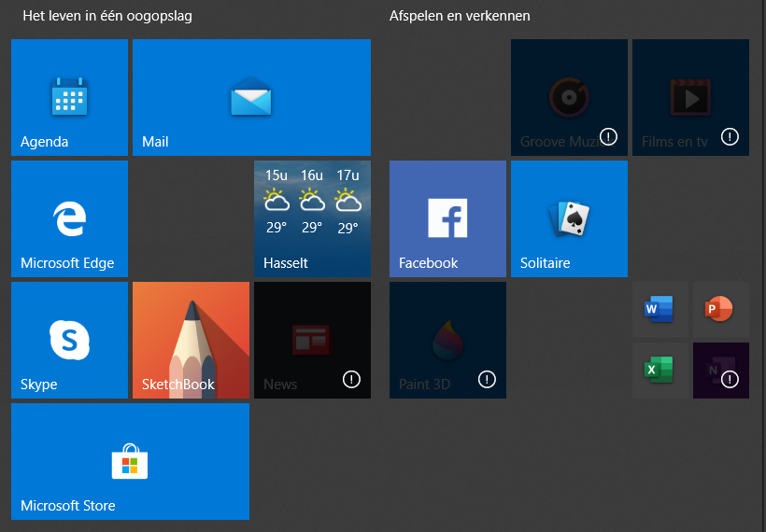Open the dimmed OneNote small tile
Screen dimensions: 766x532
(x=721, y=371)
